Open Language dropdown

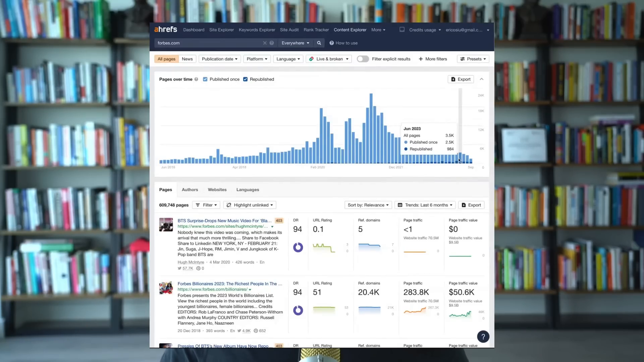tap(288, 59)
